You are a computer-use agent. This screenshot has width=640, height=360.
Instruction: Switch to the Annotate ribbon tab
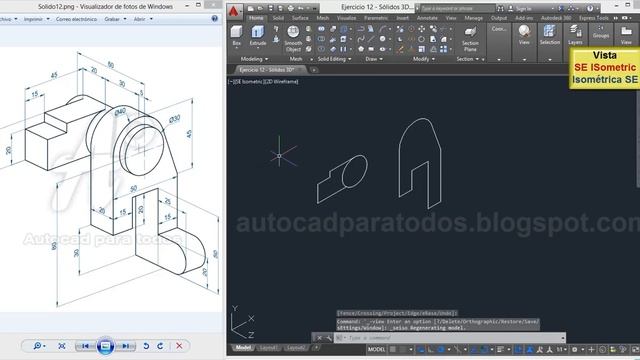coord(427,18)
